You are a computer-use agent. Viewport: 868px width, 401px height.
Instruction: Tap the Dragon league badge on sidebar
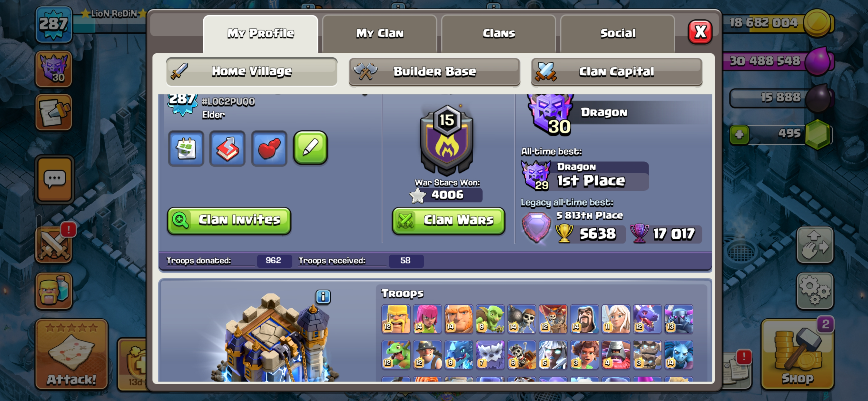point(54,69)
